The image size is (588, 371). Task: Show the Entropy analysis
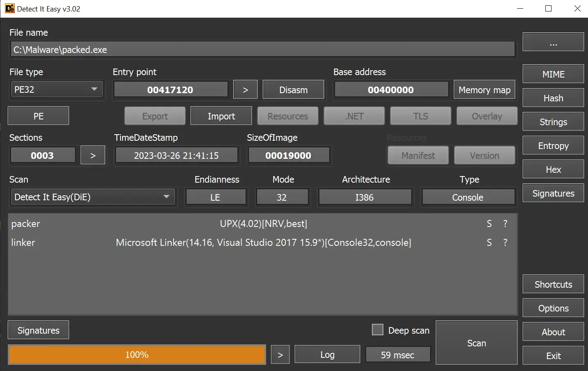pyautogui.click(x=553, y=146)
